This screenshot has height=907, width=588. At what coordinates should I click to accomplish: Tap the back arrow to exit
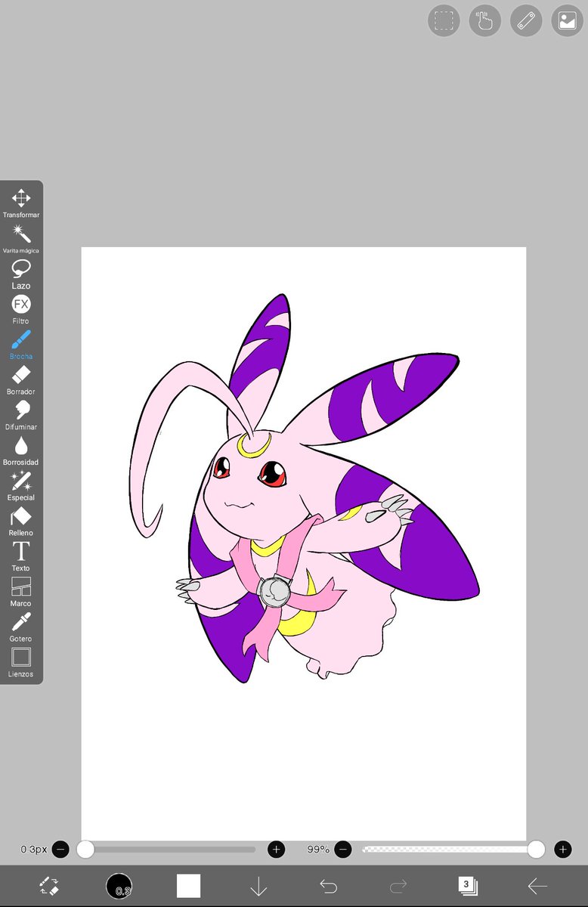537,886
